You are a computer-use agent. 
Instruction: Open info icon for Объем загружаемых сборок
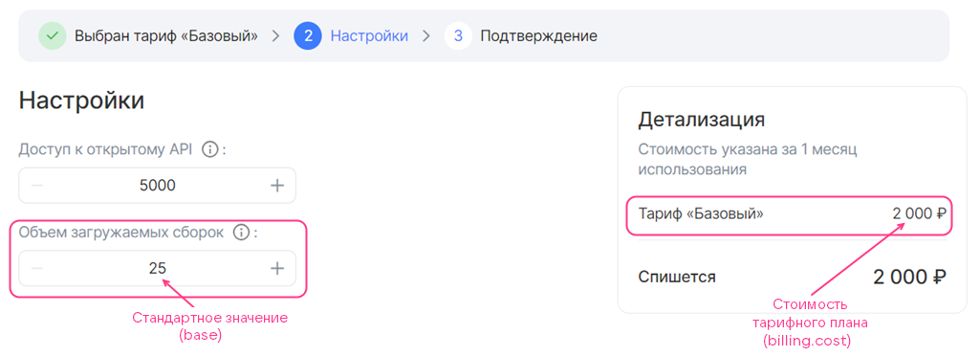point(241,233)
